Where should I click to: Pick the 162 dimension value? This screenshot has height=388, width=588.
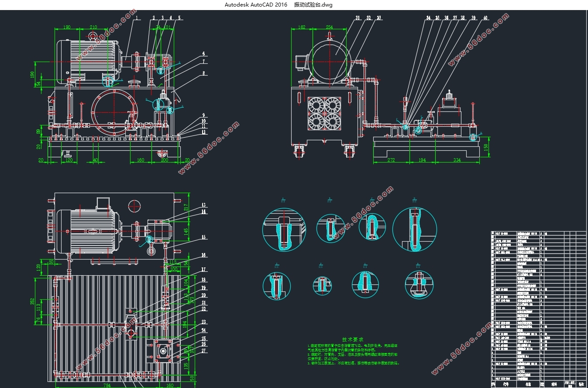tap(301, 27)
